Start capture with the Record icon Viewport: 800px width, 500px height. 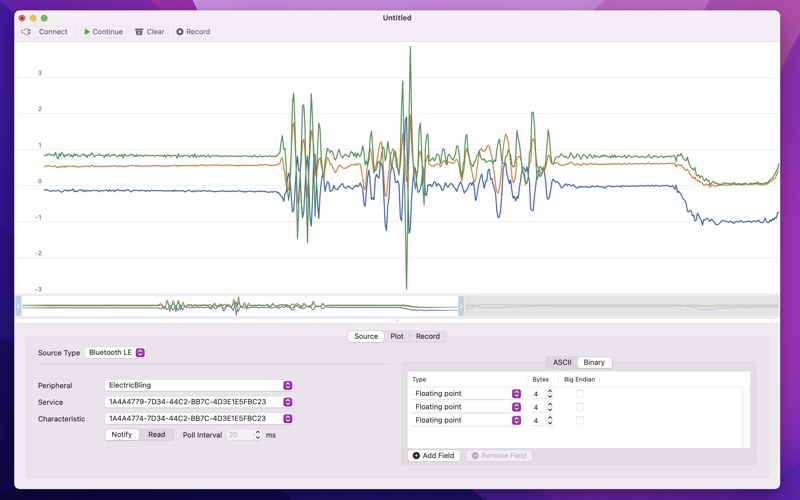point(180,32)
